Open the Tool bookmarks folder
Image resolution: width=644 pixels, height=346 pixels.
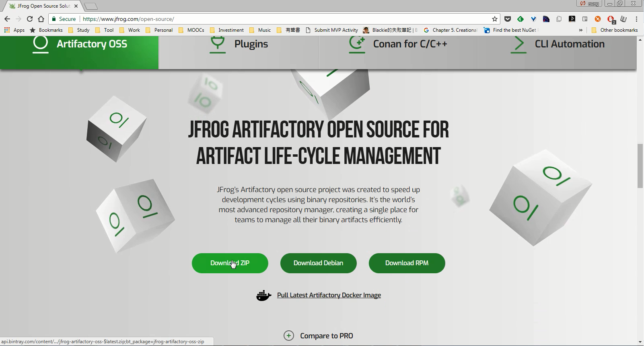click(x=104, y=30)
